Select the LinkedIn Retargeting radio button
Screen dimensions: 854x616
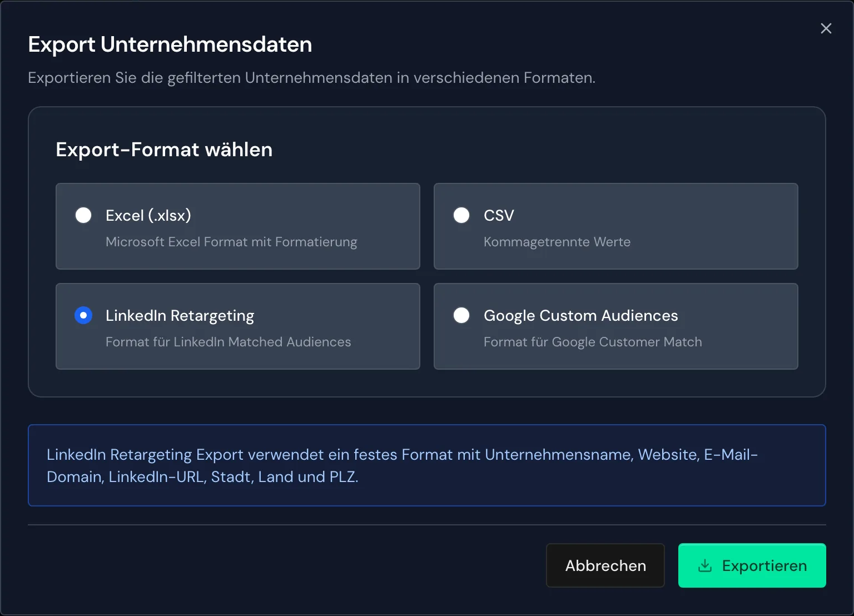coord(83,315)
